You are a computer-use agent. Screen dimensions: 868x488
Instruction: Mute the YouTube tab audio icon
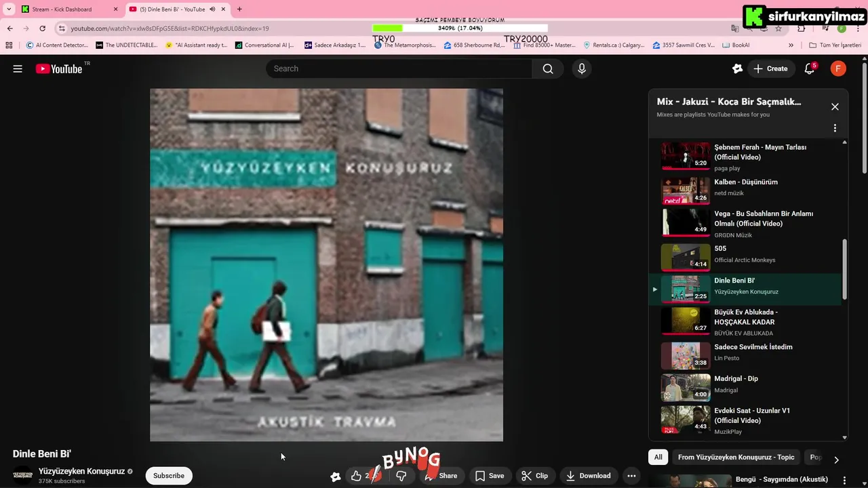(213, 9)
